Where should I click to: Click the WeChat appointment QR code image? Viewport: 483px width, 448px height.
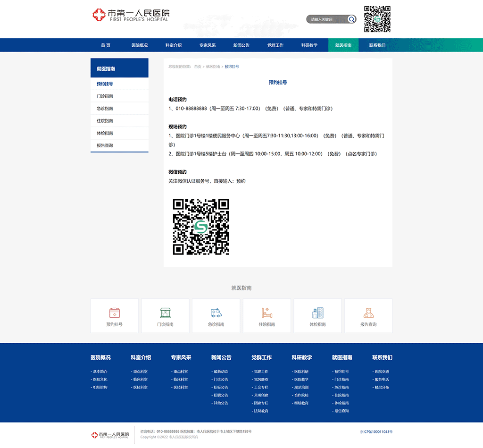201,227
